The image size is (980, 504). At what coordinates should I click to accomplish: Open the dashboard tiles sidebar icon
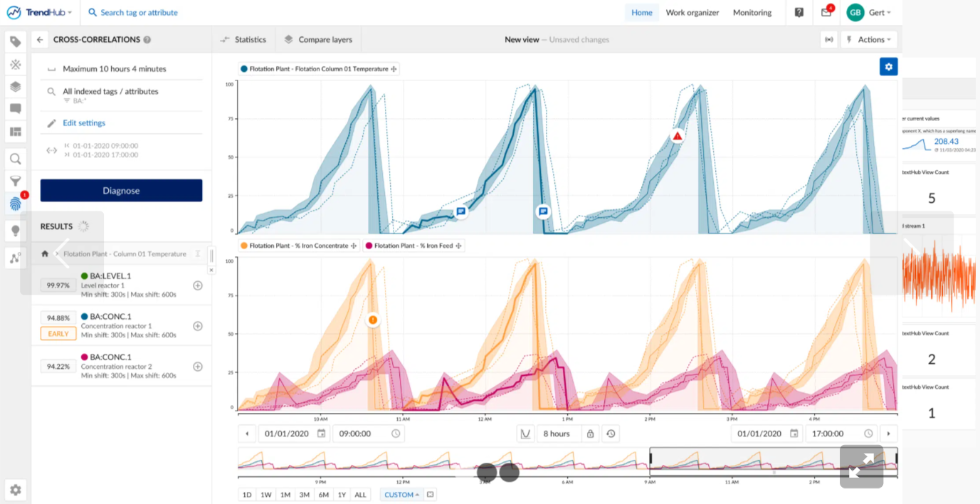[x=15, y=132]
